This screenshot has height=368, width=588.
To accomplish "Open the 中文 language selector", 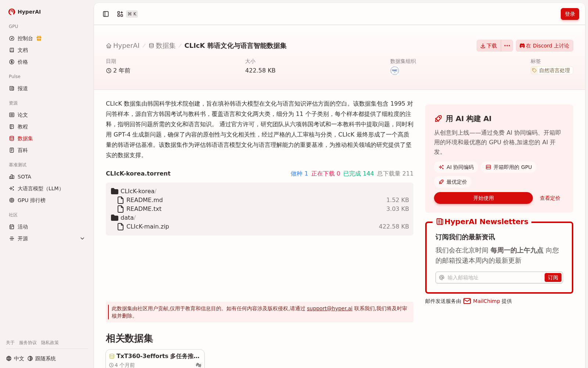I will pos(15,358).
